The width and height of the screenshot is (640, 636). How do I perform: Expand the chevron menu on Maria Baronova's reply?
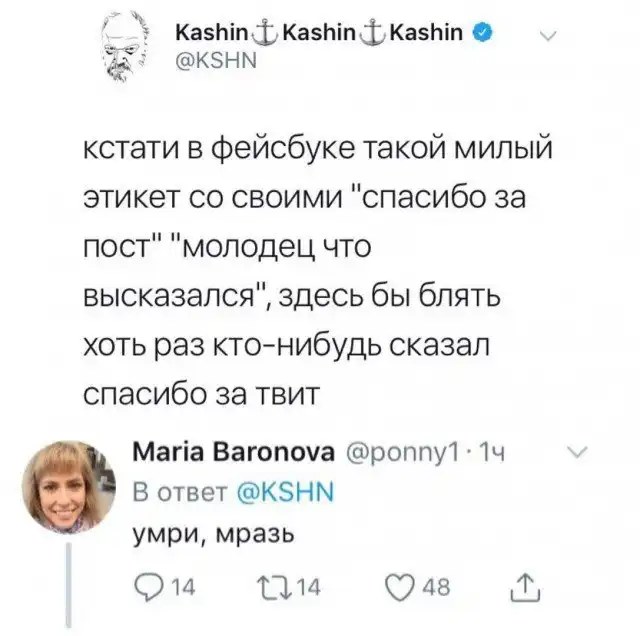pos(577,455)
